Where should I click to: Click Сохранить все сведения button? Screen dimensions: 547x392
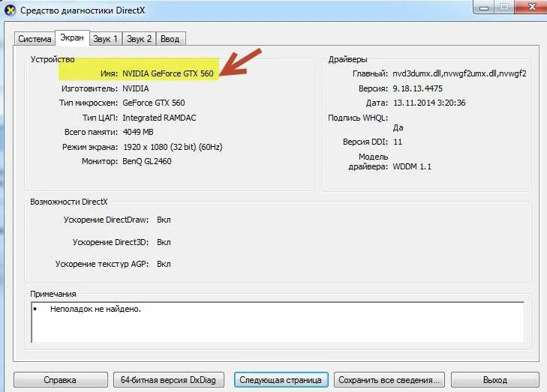pyautogui.click(x=389, y=380)
